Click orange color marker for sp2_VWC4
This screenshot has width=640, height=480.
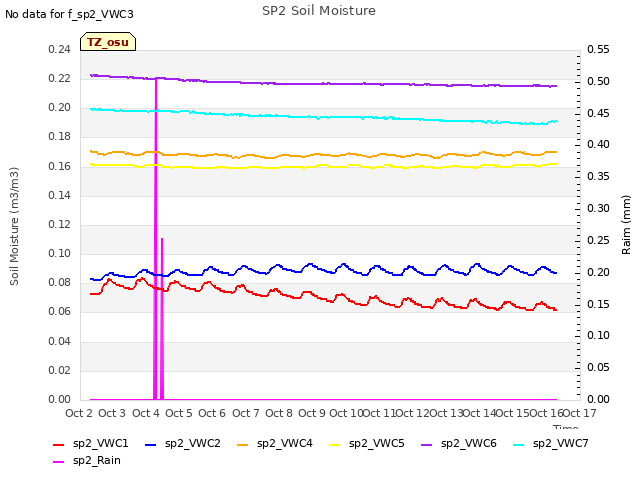click(242, 444)
